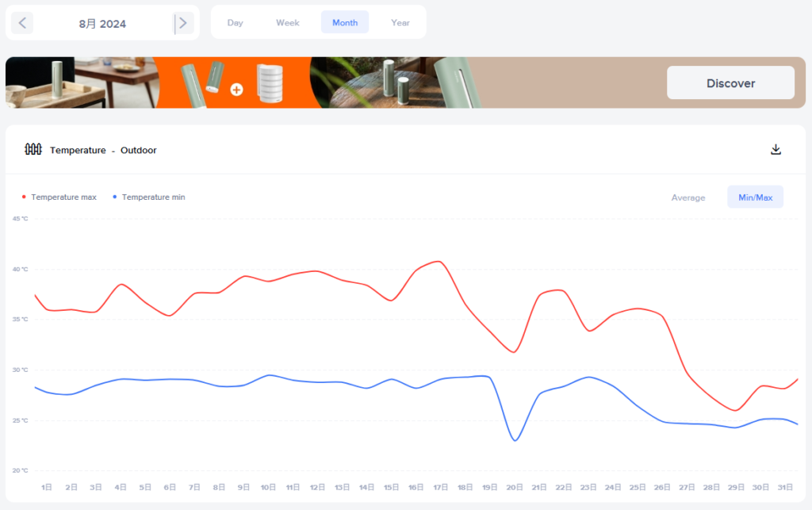The height and width of the screenshot is (510, 812).
Task: Click the outdoor fence module icon
Action: tap(33, 149)
